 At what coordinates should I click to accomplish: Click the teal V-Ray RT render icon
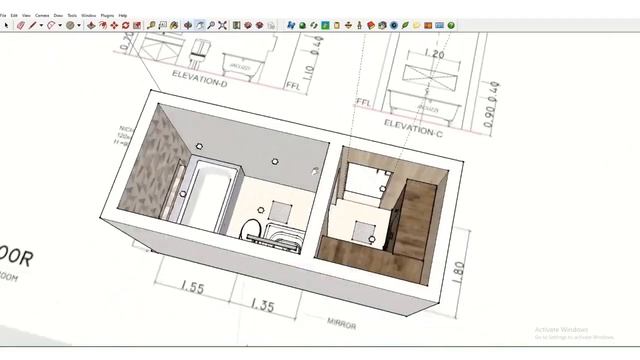click(325, 25)
